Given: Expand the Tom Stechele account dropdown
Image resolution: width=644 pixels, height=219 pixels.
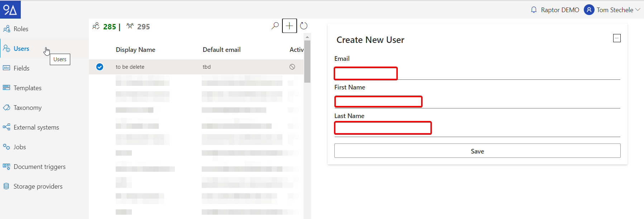Looking at the screenshot, I should pos(638,10).
